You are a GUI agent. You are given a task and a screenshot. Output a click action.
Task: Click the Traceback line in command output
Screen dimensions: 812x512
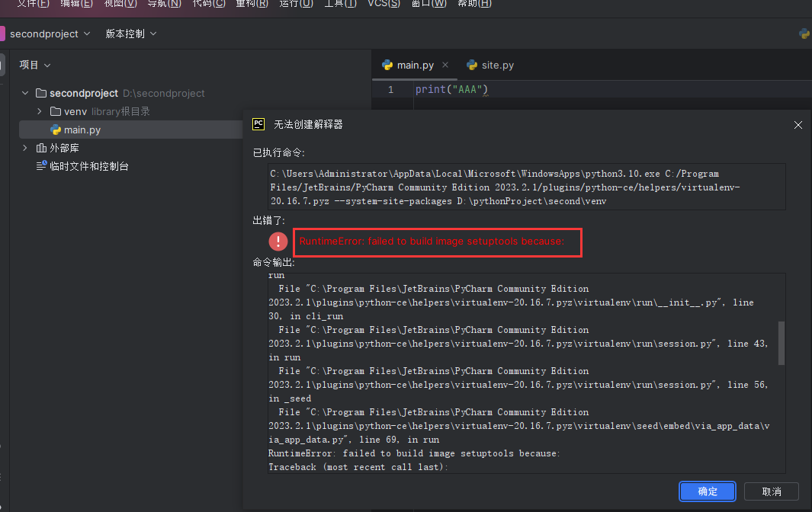358,467
